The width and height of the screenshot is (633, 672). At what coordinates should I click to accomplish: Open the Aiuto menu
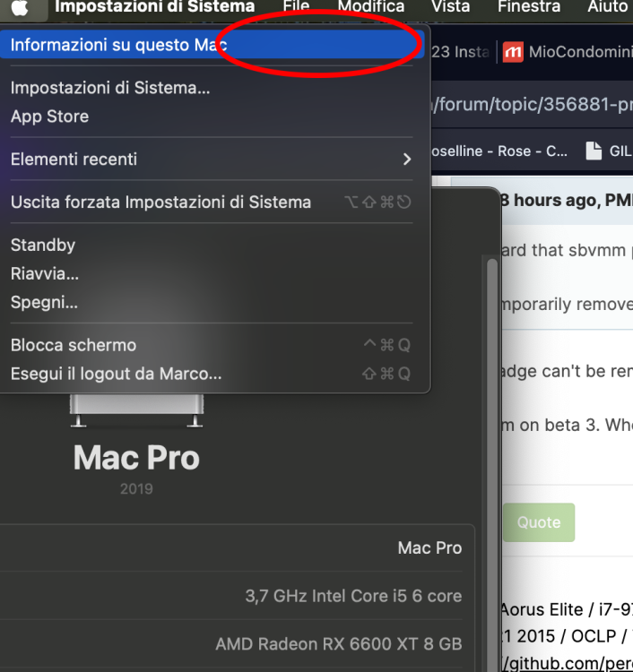pyautogui.click(x=608, y=6)
